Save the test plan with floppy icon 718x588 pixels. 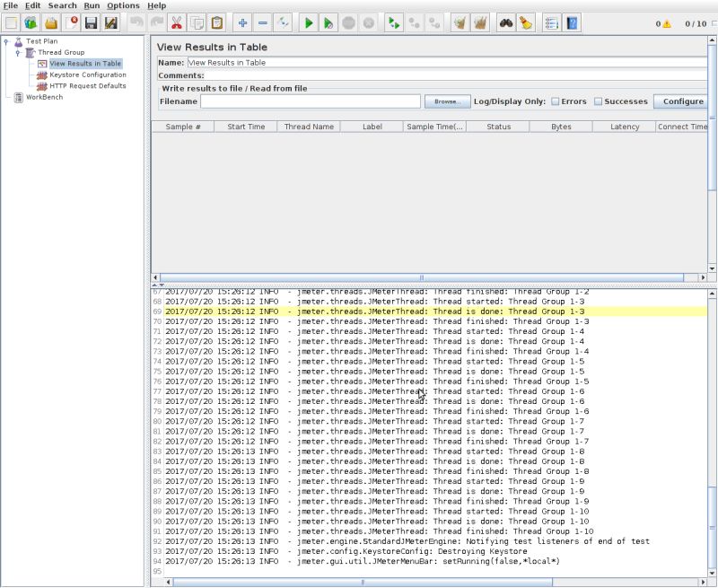pos(92,23)
